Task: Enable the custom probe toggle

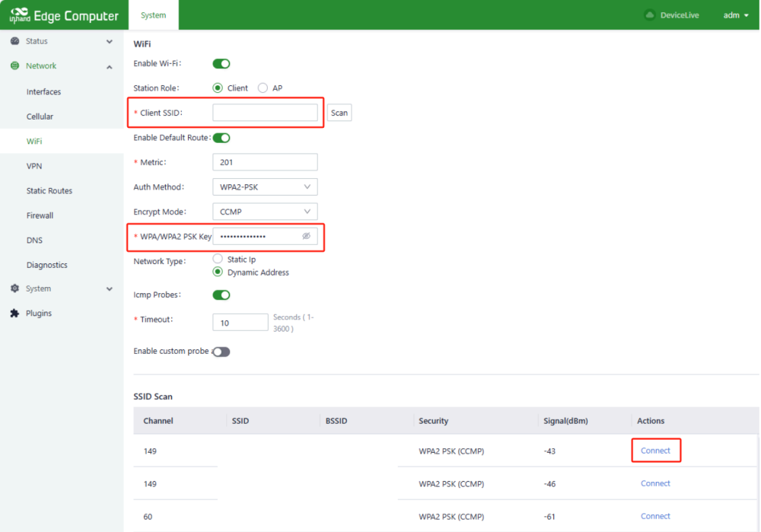Action: point(221,352)
